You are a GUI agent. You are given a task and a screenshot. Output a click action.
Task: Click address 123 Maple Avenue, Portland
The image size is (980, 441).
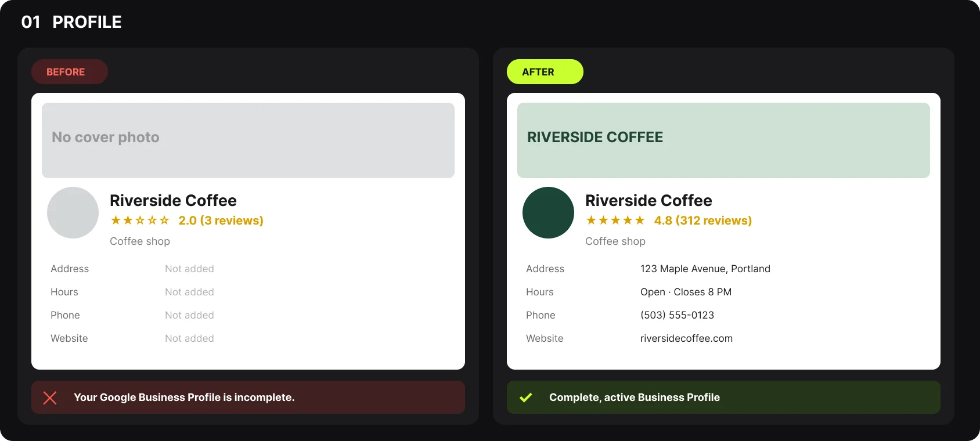click(x=705, y=269)
